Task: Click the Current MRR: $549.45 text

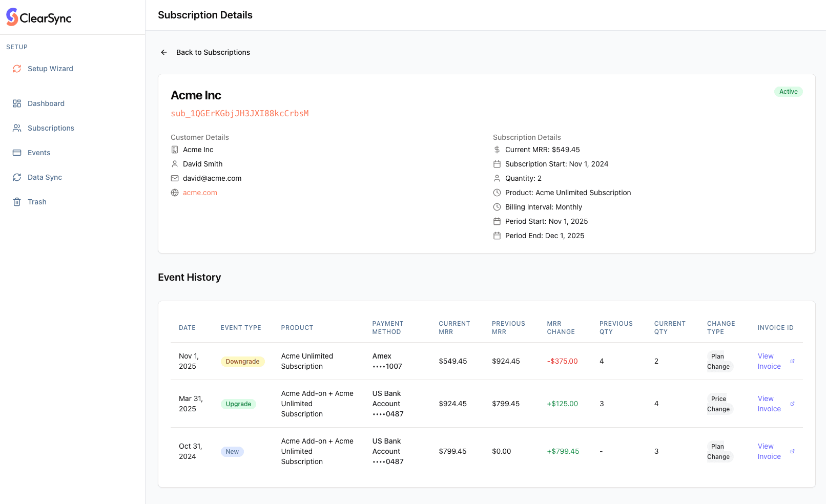Action: tap(543, 150)
